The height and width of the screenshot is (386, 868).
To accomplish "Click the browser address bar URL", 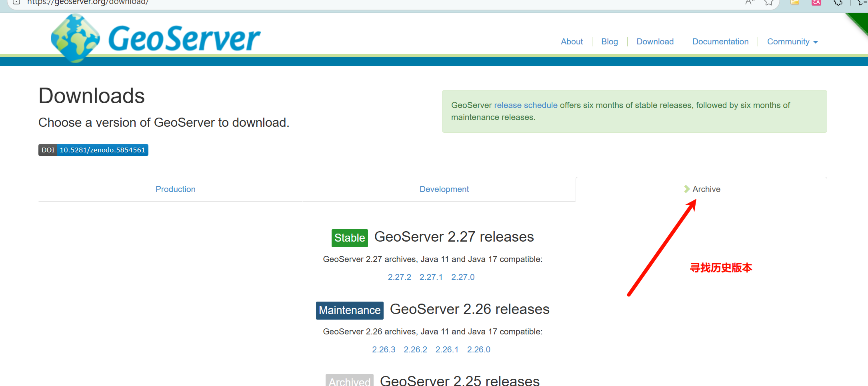I will click(x=88, y=2).
